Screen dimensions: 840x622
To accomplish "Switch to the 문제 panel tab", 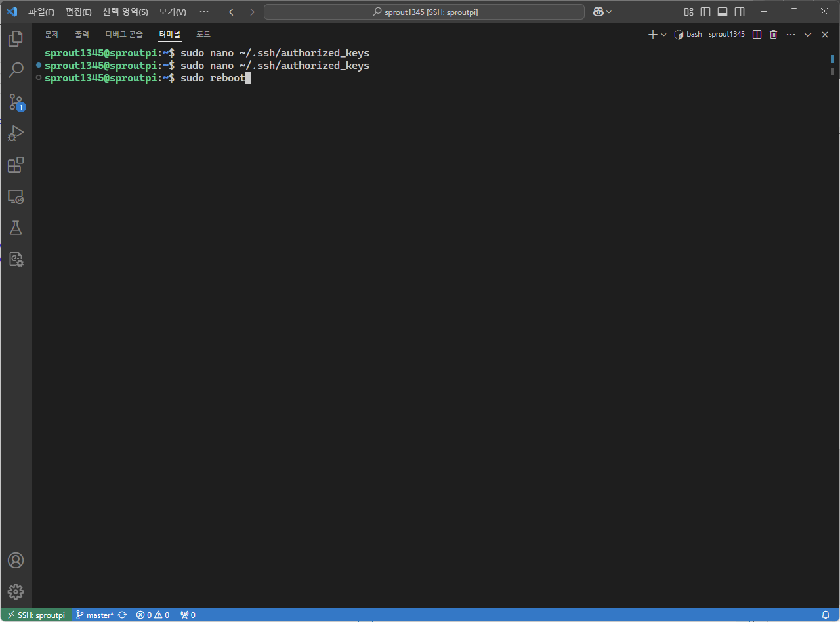I will coord(52,35).
